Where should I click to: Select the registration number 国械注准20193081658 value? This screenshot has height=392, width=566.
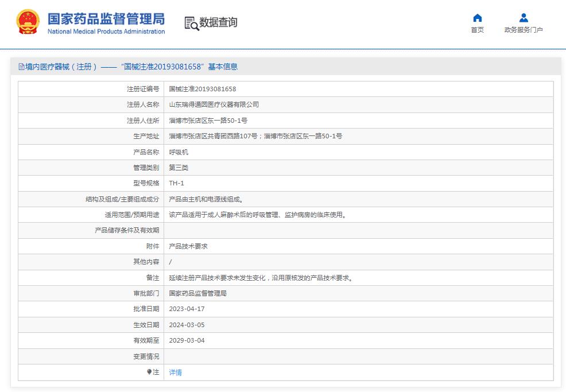coord(202,89)
